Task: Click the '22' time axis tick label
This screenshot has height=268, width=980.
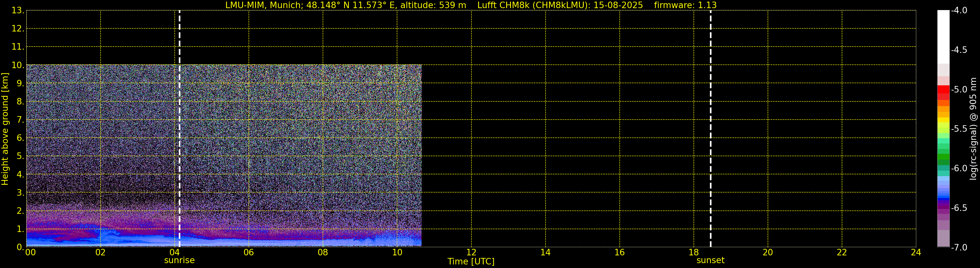Action: click(x=842, y=252)
